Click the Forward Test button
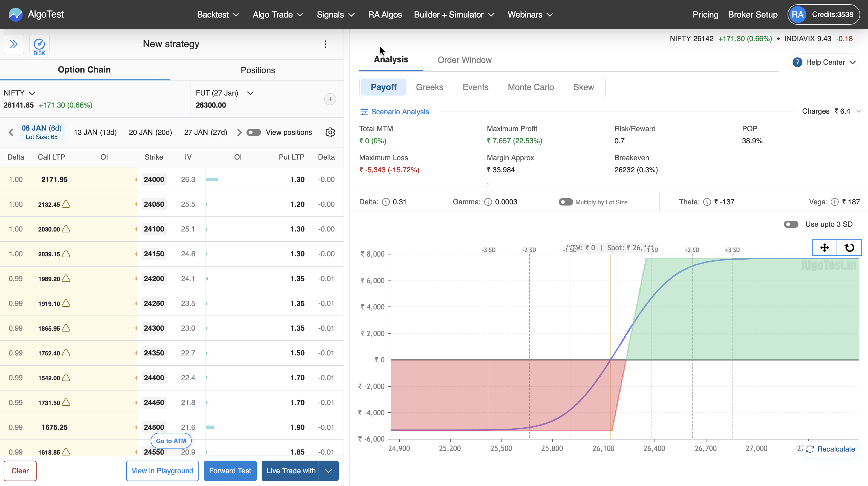 [x=230, y=471]
